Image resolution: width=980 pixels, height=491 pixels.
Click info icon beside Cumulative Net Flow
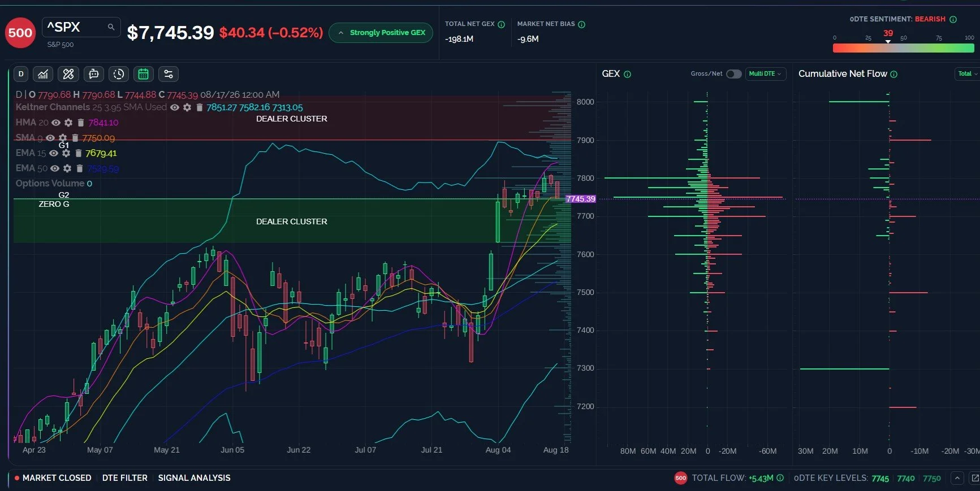tap(894, 74)
